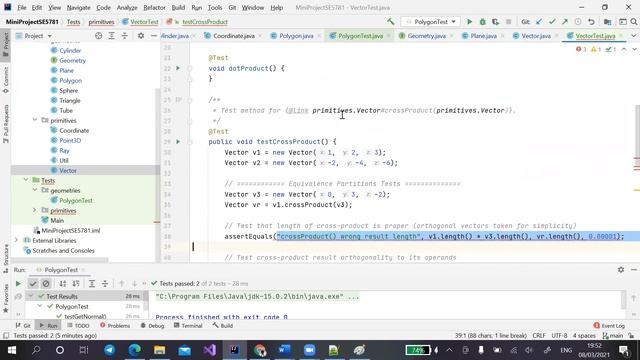Run testCrossProduct from gutter arrow

point(178,142)
